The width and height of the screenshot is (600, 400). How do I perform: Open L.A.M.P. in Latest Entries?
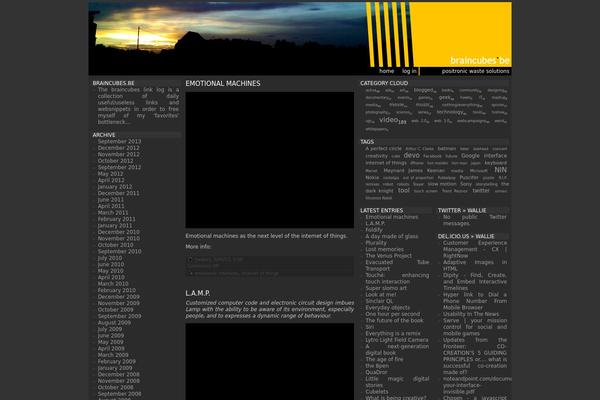[x=375, y=224]
